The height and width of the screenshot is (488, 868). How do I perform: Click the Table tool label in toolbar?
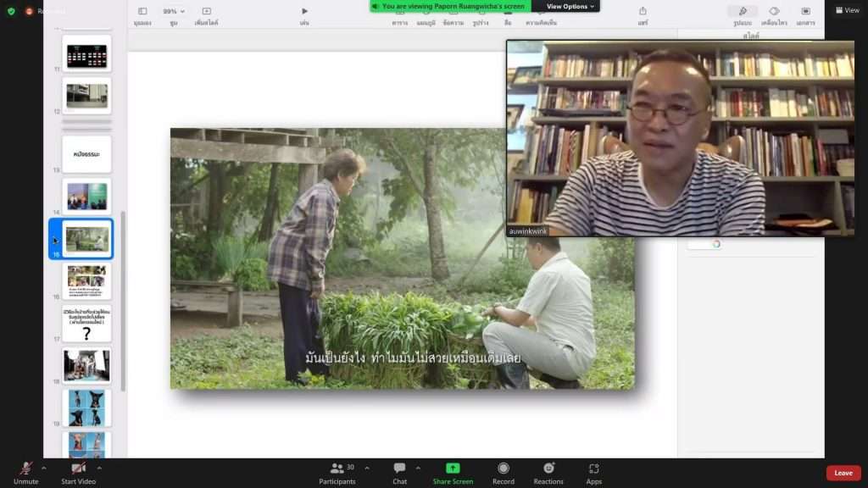pyautogui.click(x=400, y=23)
